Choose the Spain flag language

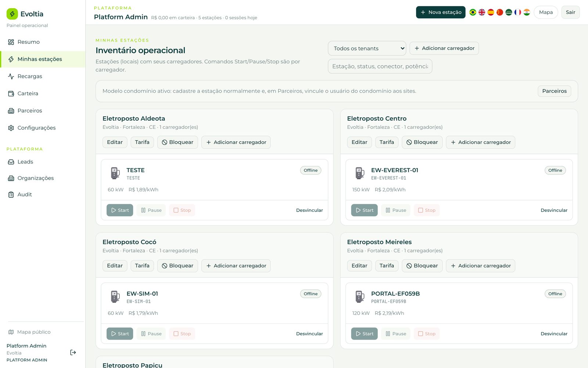[x=491, y=12]
